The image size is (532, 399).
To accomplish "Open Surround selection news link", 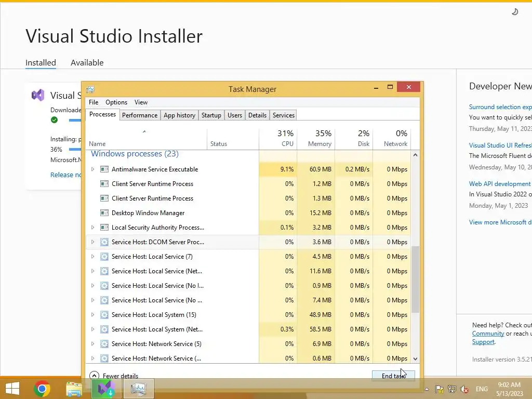I will click(500, 107).
